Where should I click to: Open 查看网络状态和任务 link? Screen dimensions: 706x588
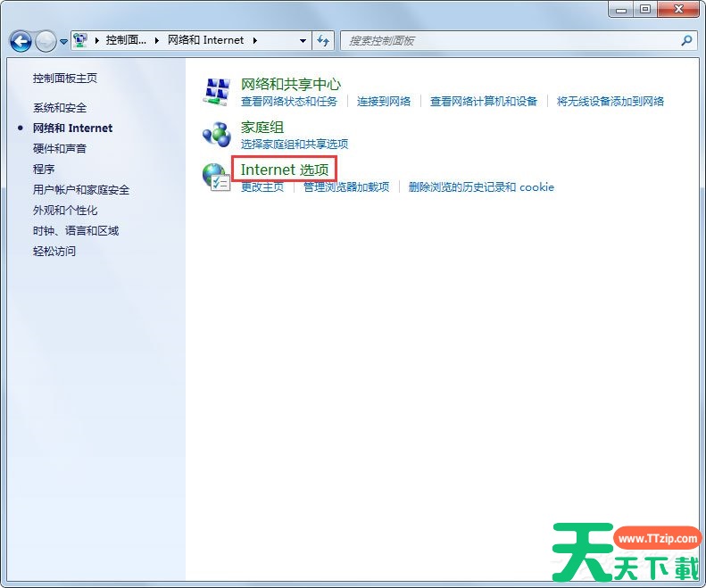[289, 102]
